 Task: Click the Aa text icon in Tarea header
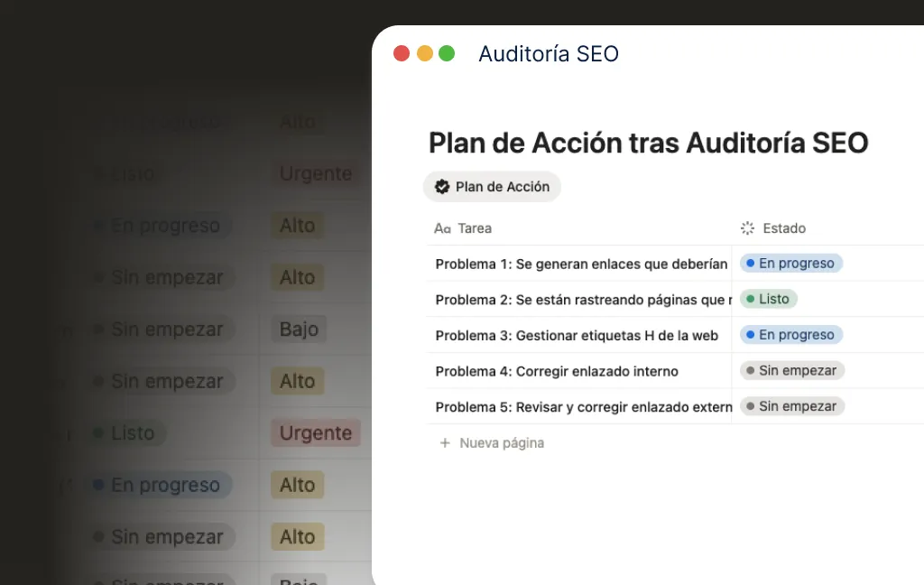(442, 228)
